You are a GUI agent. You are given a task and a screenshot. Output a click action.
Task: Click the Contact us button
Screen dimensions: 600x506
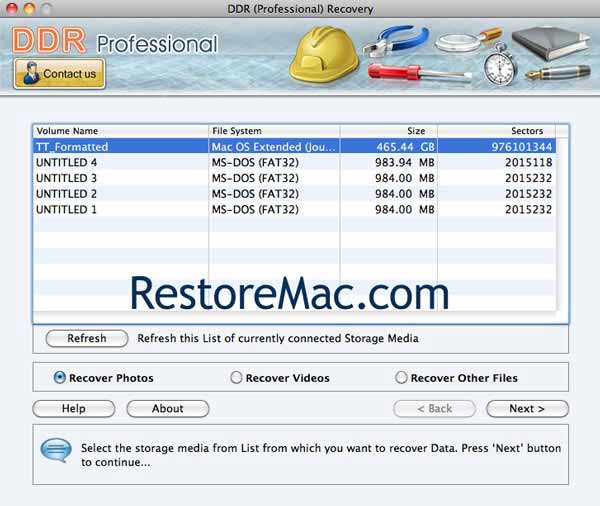pyautogui.click(x=59, y=73)
